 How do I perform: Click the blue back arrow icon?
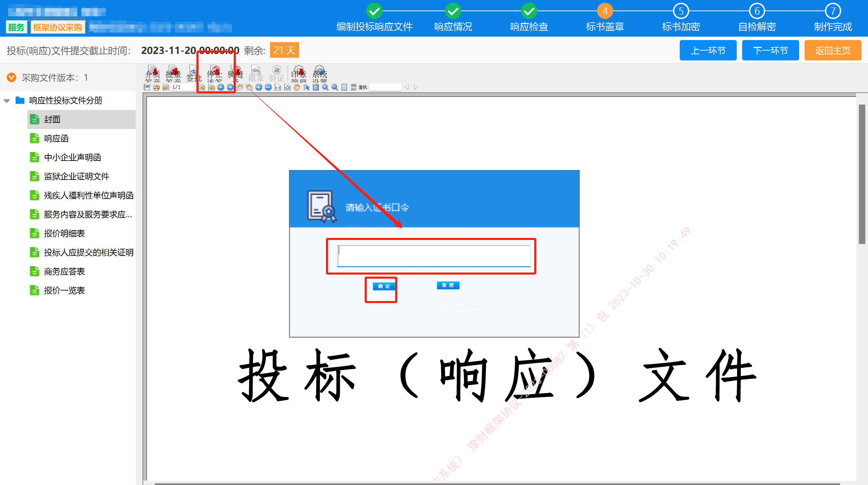(x=221, y=87)
